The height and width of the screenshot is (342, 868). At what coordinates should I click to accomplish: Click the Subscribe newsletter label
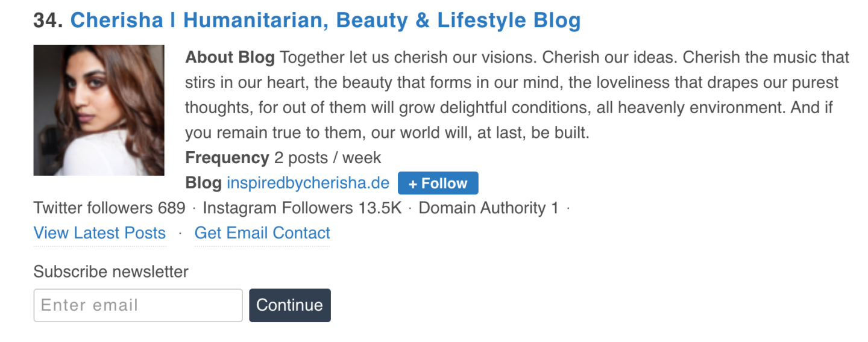click(x=111, y=272)
